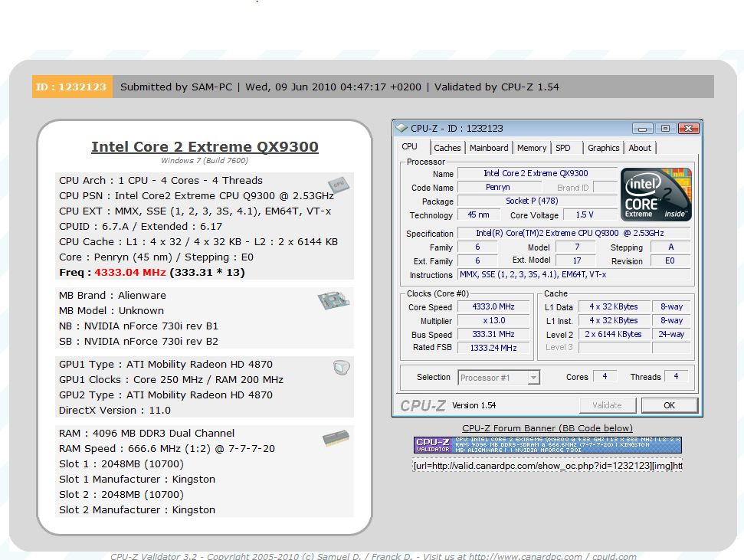The image size is (744, 560).
Task: Click "GPU1 Type : ATI Mobility Radeon HD 4870"
Action: (166, 365)
